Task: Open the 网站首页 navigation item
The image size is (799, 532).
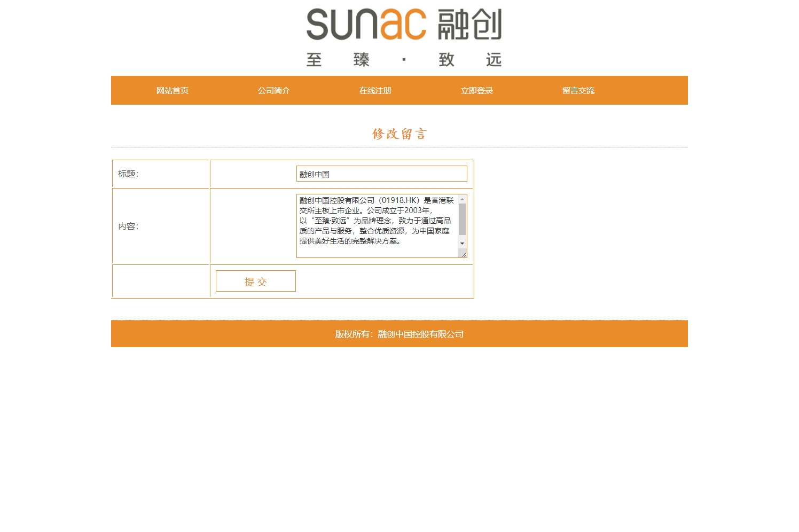Action: click(x=173, y=91)
